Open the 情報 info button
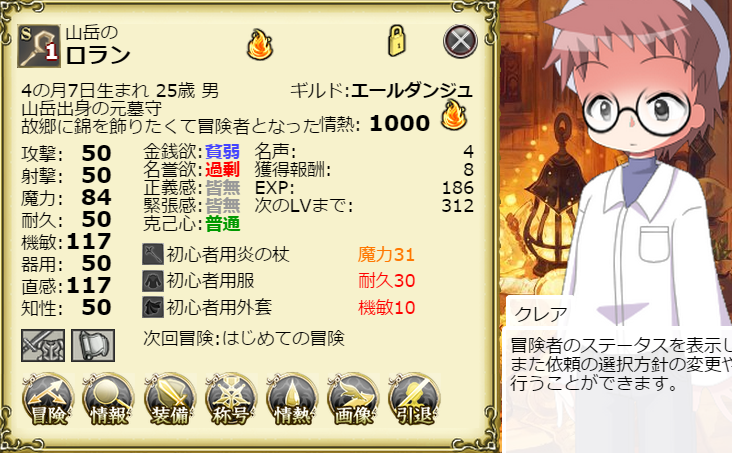The image size is (732, 453). coord(108,399)
